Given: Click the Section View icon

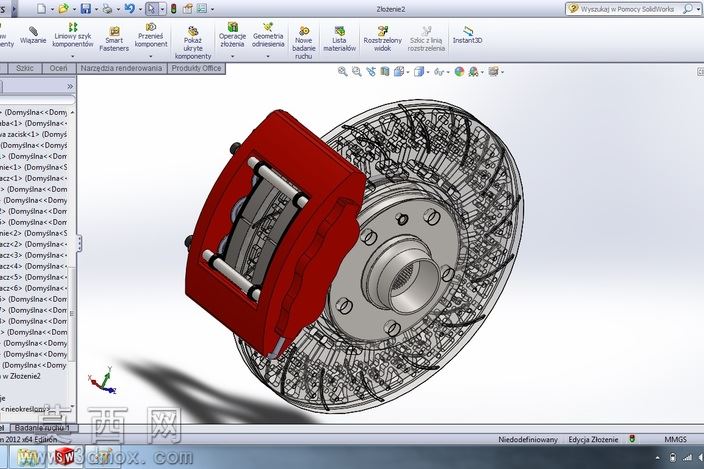Looking at the screenshot, I should (x=385, y=71).
